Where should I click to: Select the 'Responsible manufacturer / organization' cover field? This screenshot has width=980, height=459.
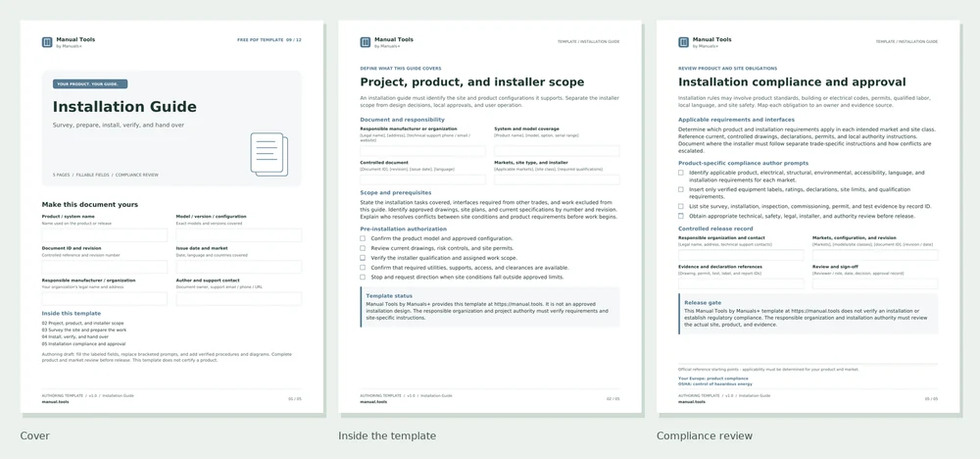click(105, 299)
